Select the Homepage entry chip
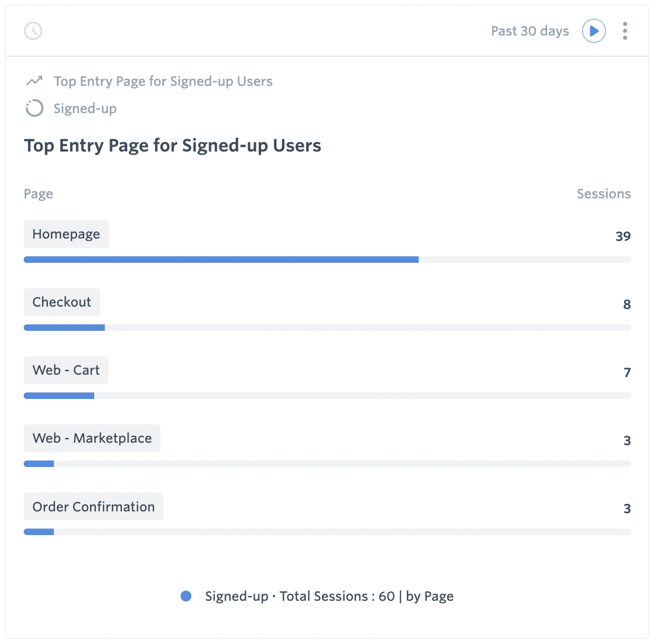Screen dimensions: 655x644 (x=66, y=234)
